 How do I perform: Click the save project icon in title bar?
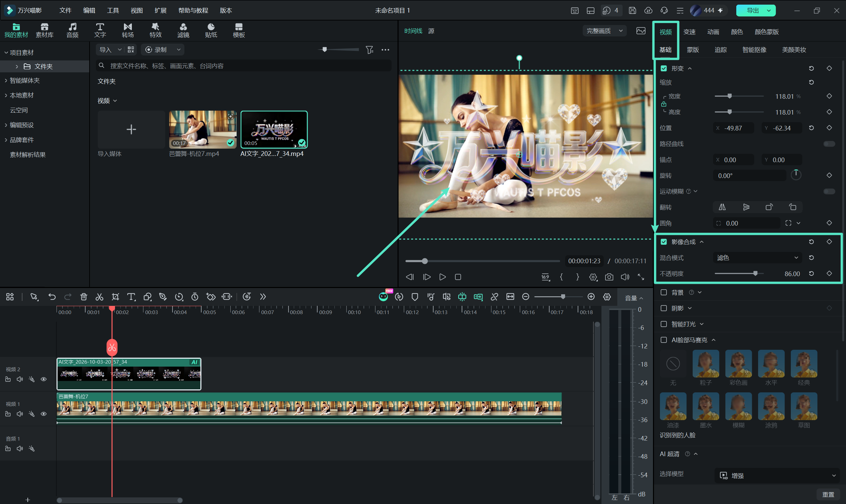click(x=632, y=11)
